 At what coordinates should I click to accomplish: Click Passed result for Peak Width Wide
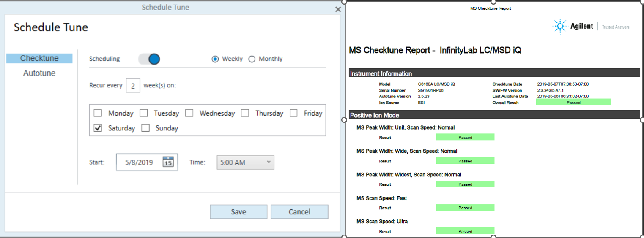[x=465, y=161]
